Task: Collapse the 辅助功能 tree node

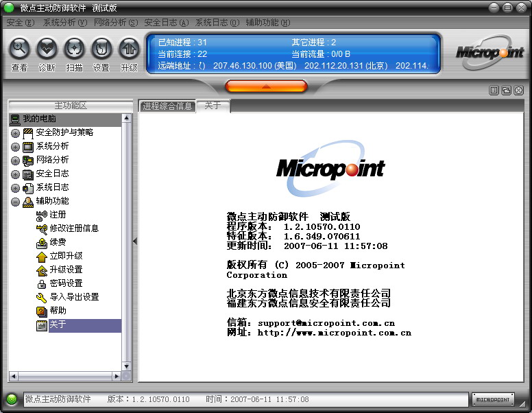Action: [x=15, y=202]
